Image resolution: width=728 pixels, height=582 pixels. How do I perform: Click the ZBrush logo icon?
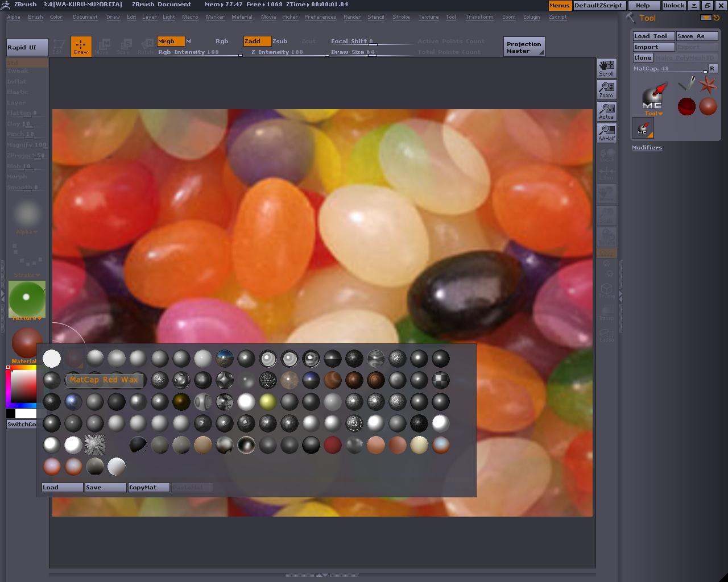point(6,5)
